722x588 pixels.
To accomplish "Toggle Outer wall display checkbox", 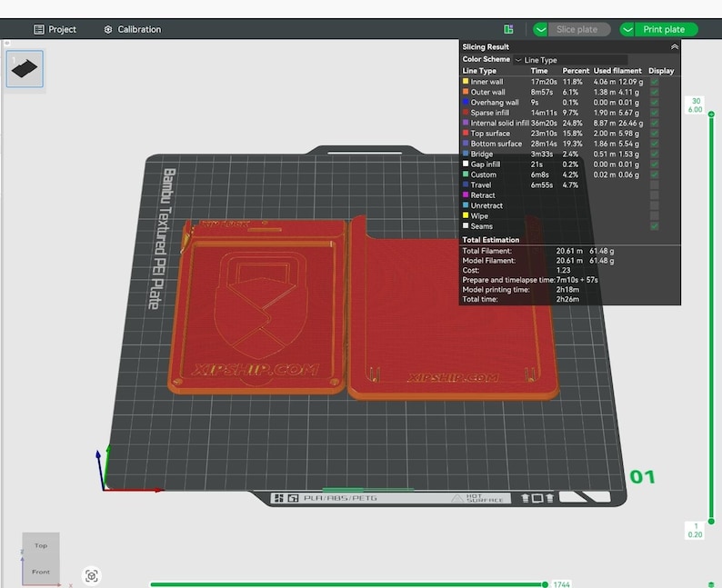I will click(x=655, y=92).
